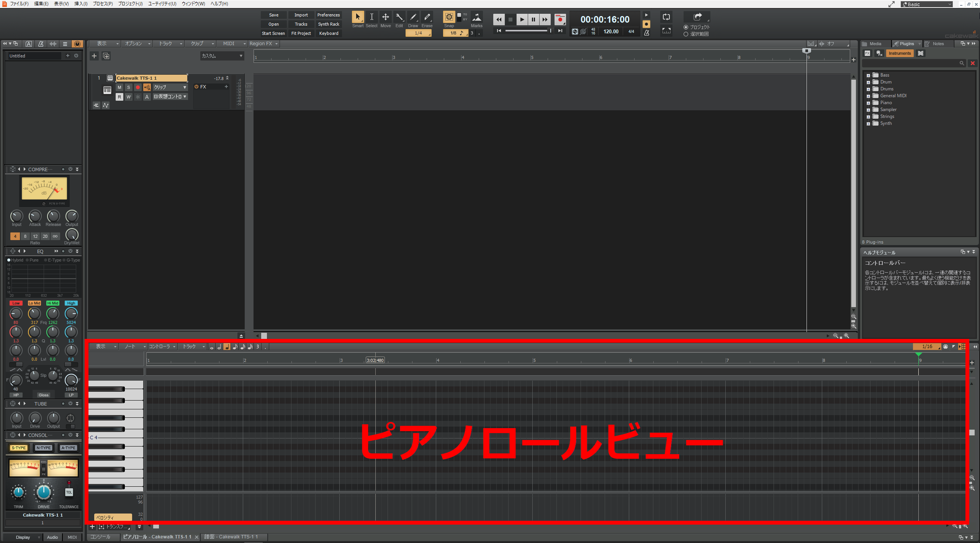This screenshot has width=980, height=543.
Task: Solo track 1 with S button
Action: 128,87
